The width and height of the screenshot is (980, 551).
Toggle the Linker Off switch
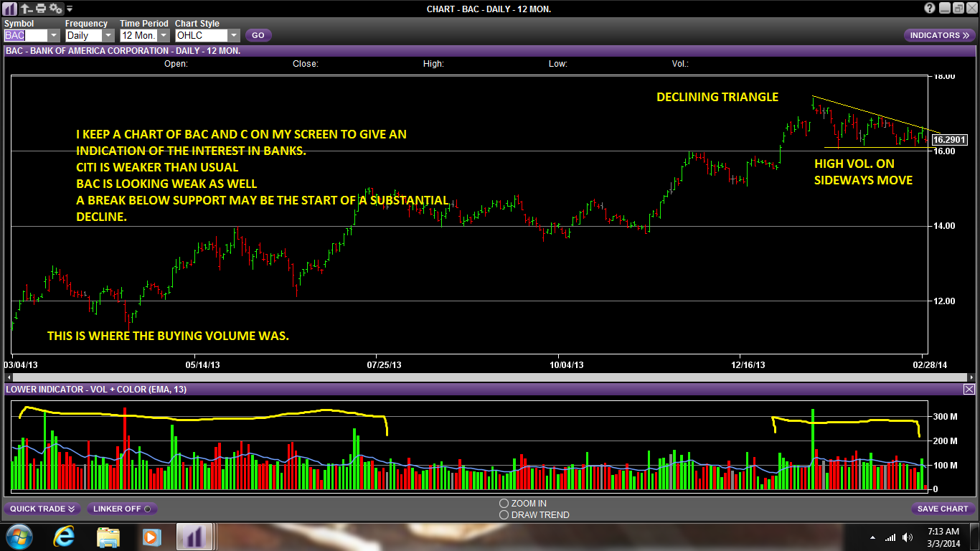point(123,509)
